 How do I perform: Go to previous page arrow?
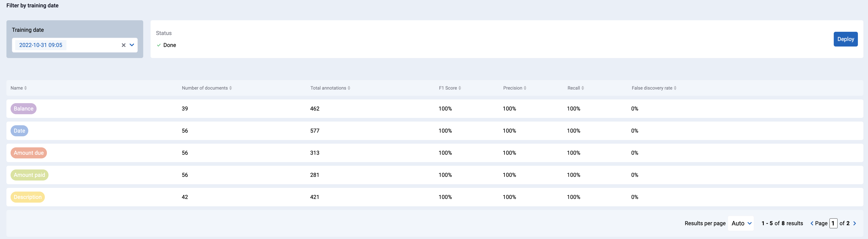(812, 224)
